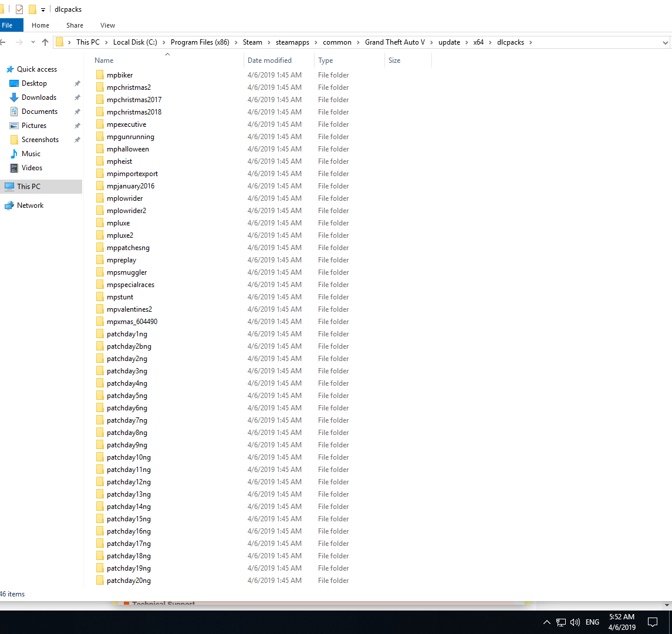The width and height of the screenshot is (672, 634).
Task: Open the volume speaker icon
Action: tap(575, 622)
